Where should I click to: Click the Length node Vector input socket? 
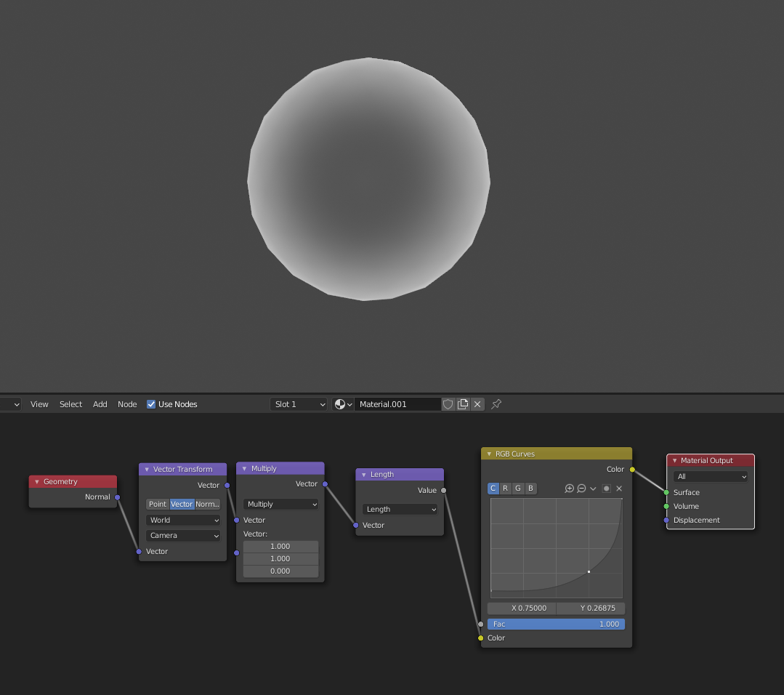[x=356, y=526]
